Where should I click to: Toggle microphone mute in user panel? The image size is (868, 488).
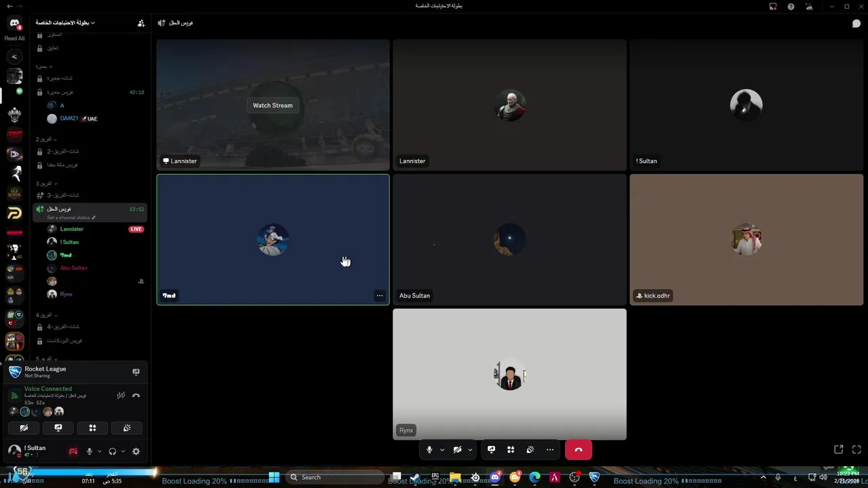pos(89,451)
